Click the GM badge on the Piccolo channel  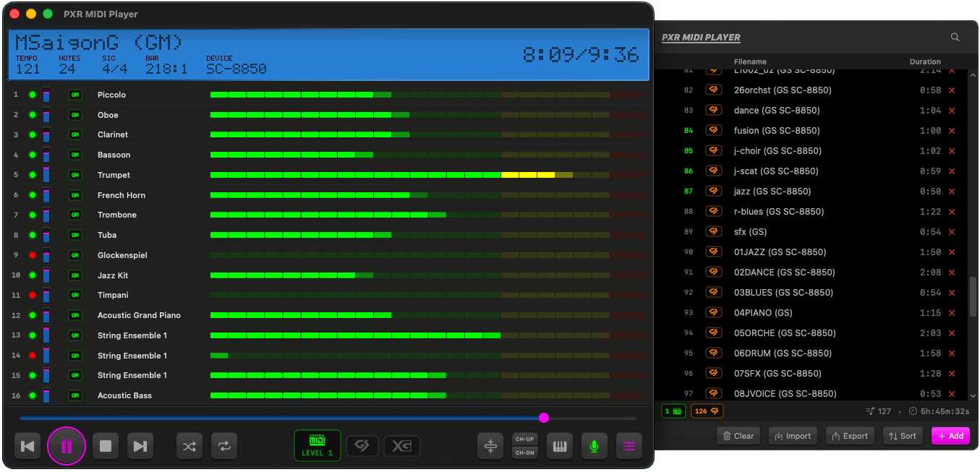click(x=74, y=95)
